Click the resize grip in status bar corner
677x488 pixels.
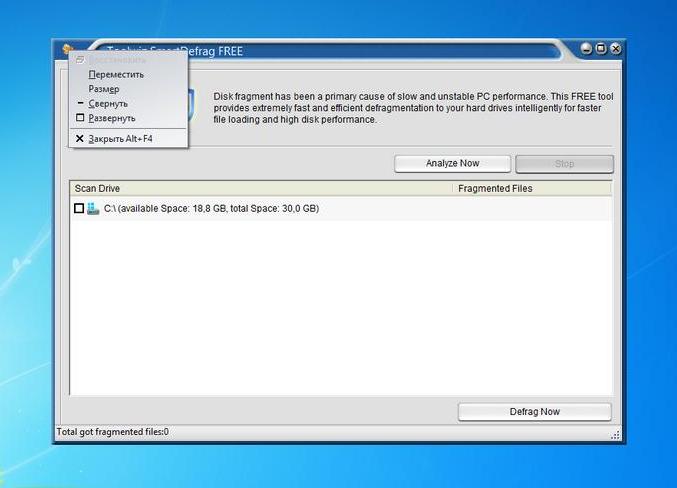coord(615,435)
